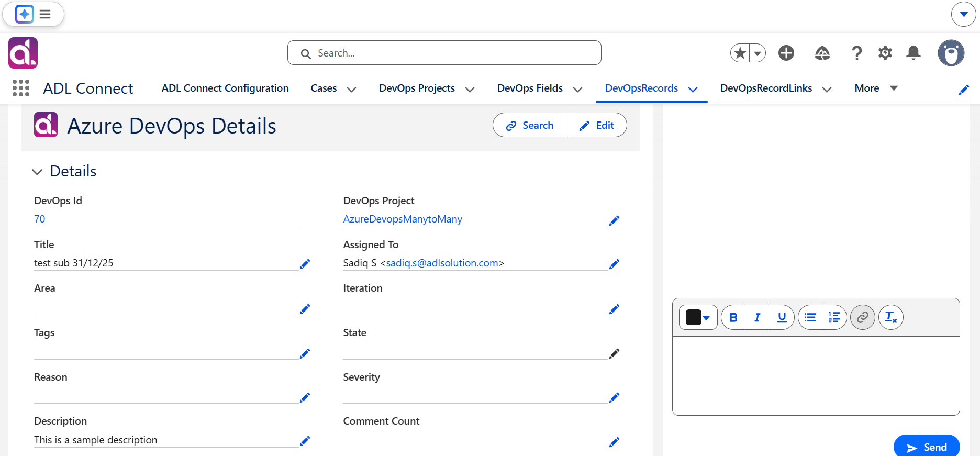Insert a link in the editor
980x456 pixels.
pyautogui.click(x=863, y=317)
